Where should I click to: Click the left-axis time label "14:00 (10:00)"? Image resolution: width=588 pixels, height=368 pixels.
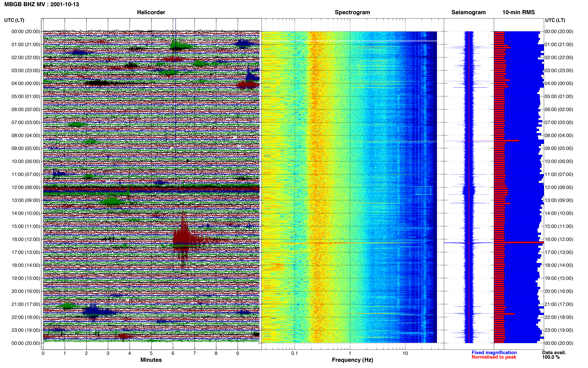coord(26,213)
